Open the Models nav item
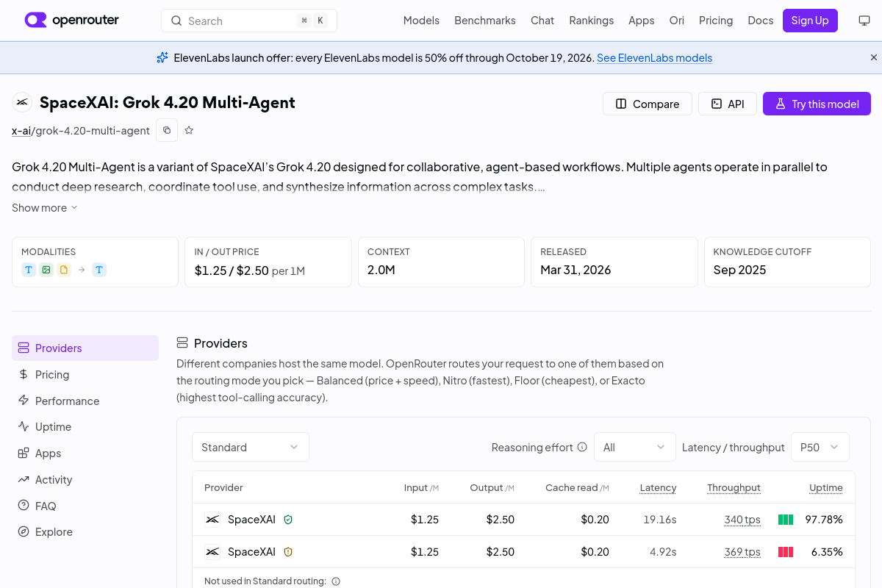 (x=421, y=21)
